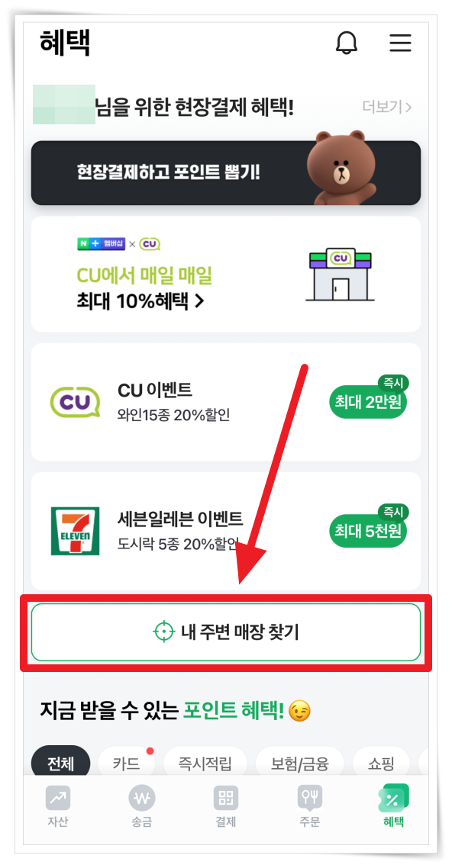
Task: Open the hamburger menu
Action: tap(400, 43)
